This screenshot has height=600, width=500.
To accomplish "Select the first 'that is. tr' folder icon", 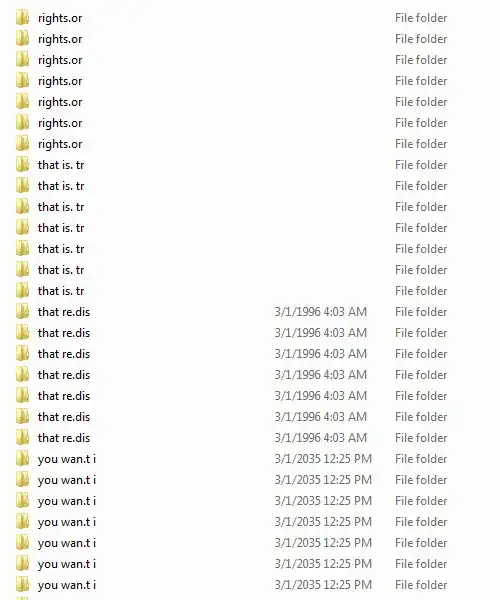I will (23, 165).
